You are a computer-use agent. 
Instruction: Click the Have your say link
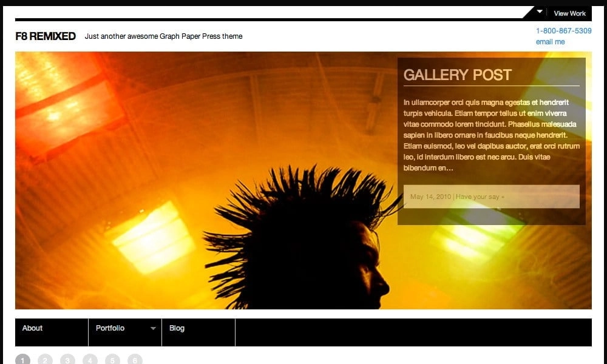480,197
